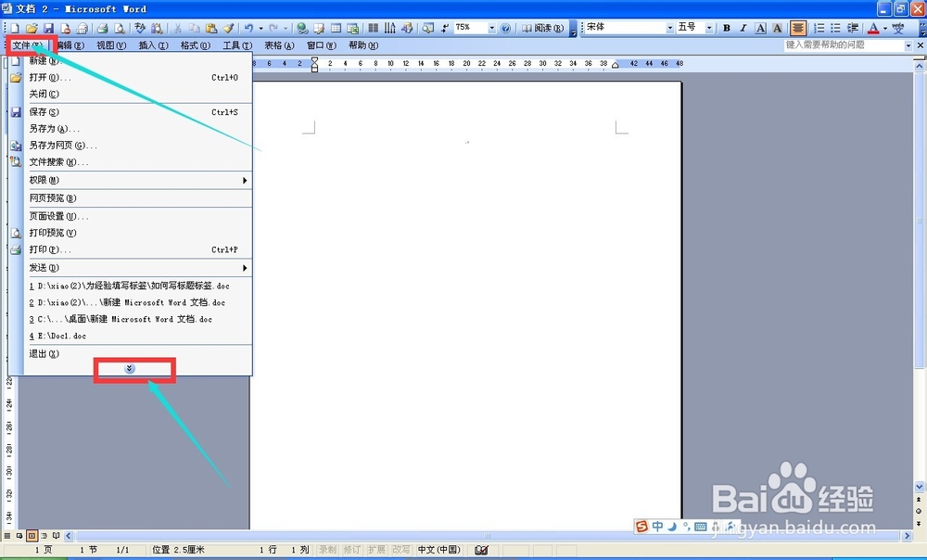The image size is (927, 560).
Task: Click the Print Preview toolbar icon
Action: [x=119, y=28]
